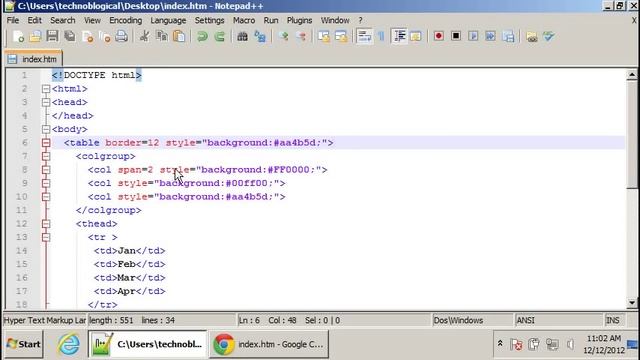Open the File menu
The width and height of the screenshot is (640, 360).
tap(13, 20)
